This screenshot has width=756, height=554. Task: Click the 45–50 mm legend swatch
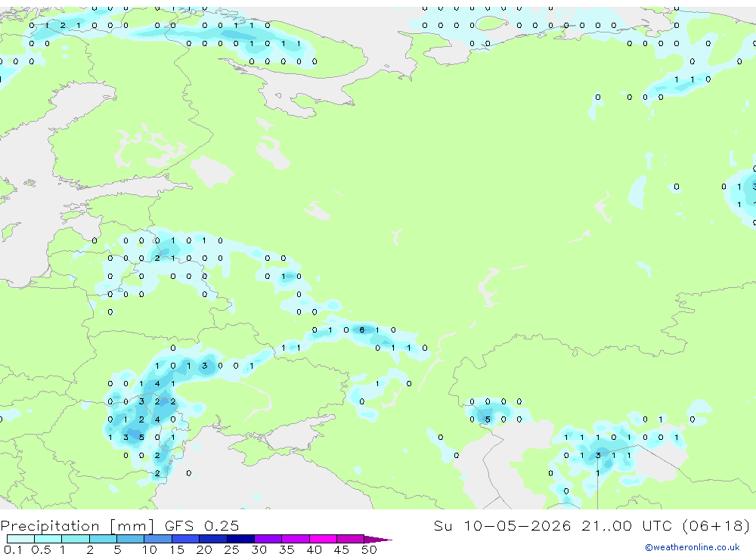[351, 539]
